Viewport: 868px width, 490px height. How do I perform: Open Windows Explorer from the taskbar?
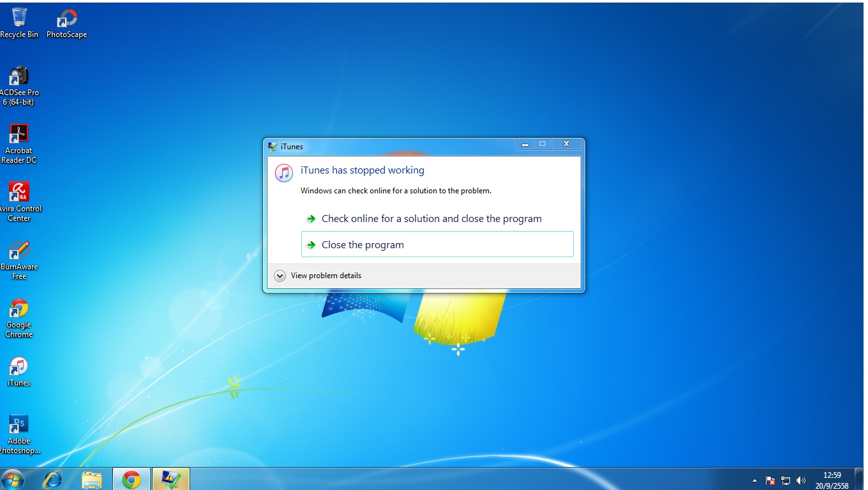93,479
